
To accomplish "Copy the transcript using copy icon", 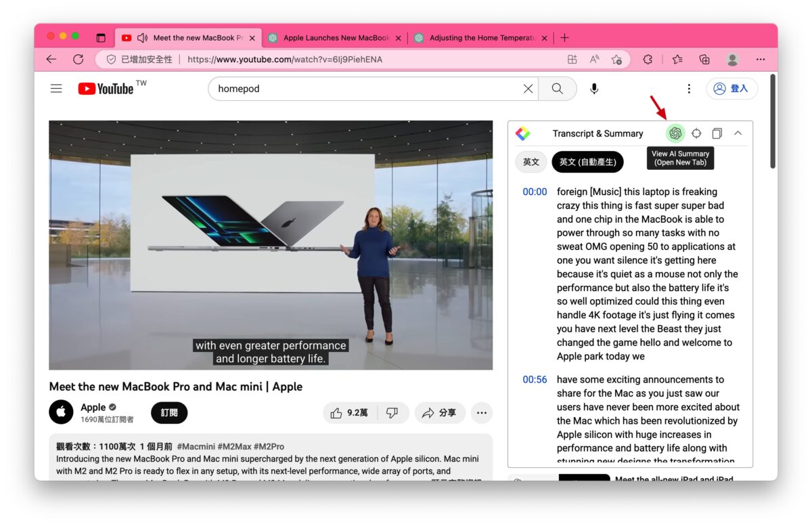I will [x=717, y=133].
